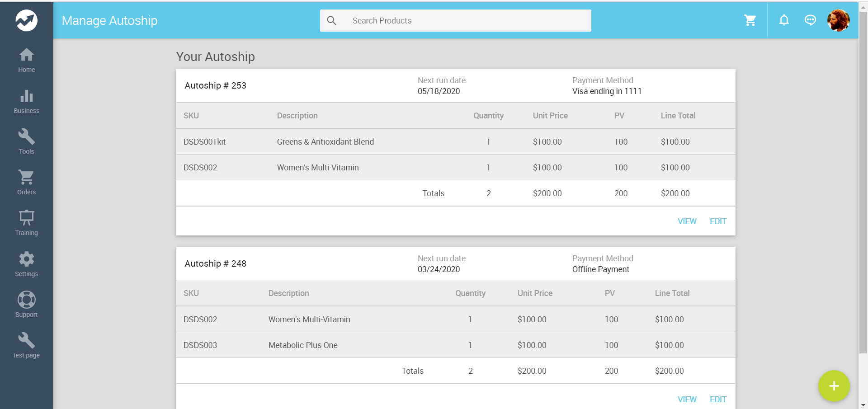Click the page vertical scrollbar
Screen dimensions: 868x409
(x=863, y=181)
